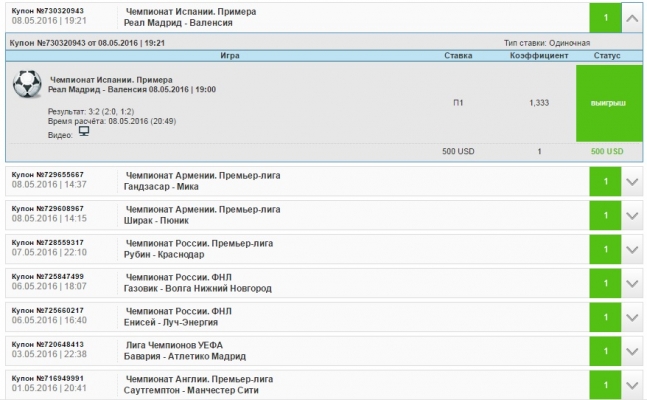The height and width of the screenshot is (400, 647).
Task: Open the video monitor icon next to Видео
Action: (x=84, y=131)
